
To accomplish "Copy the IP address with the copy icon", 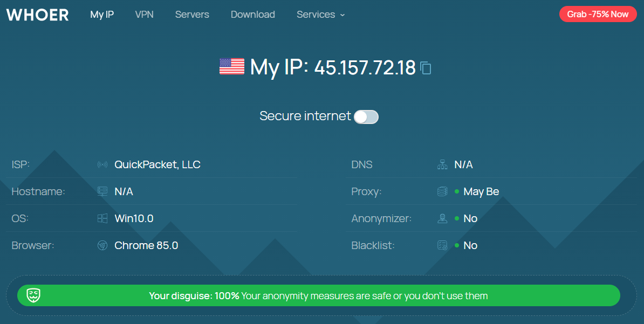I will (426, 68).
